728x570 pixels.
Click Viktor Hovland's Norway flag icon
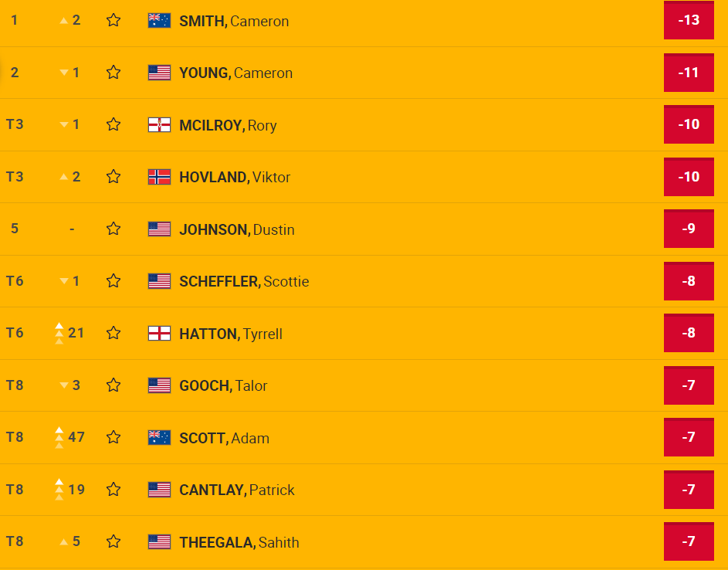pyautogui.click(x=159, y=177)
